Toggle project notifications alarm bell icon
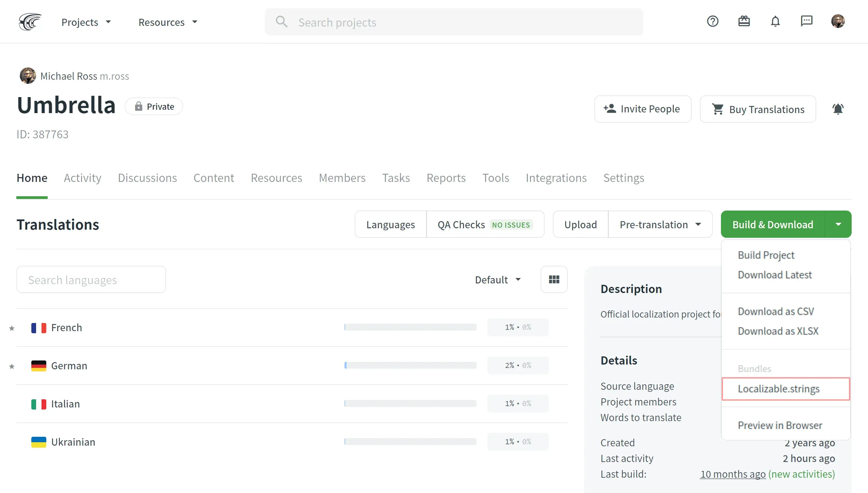The image size is (868, 493). (x=838, y=109)
